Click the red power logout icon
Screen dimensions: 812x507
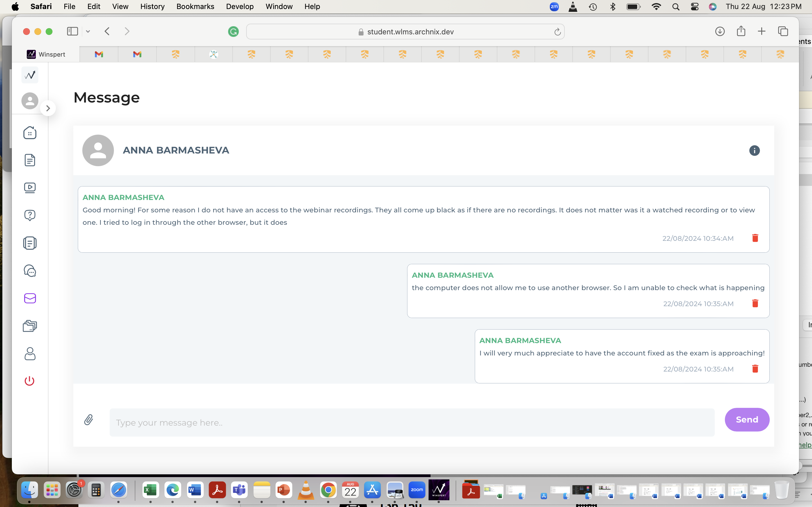[x=30, y=381]
